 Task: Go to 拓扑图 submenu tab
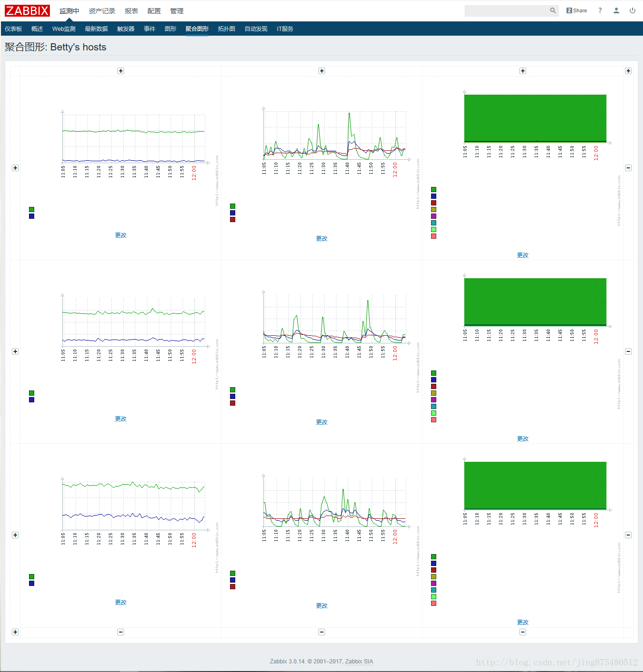[227, 29]
